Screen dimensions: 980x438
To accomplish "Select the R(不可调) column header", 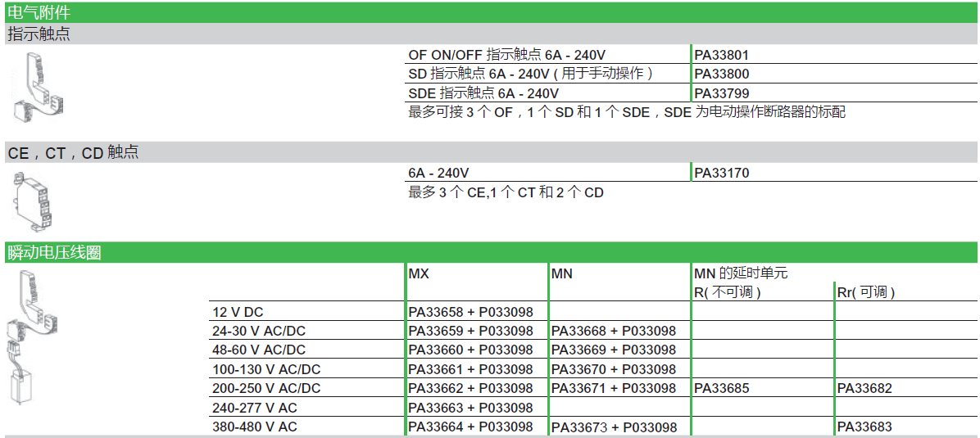I will click(728, 292).
